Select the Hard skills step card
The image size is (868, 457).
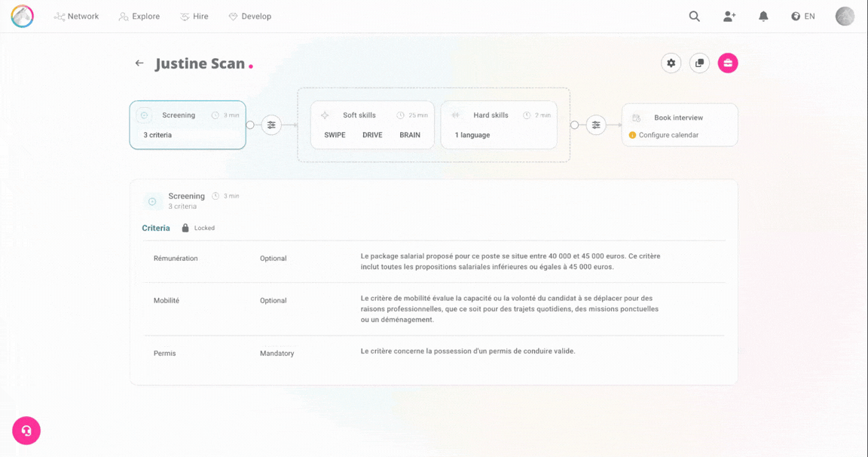[499, 125]
